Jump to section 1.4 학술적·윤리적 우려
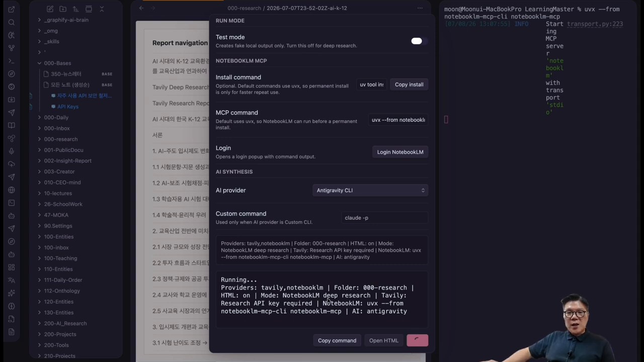The height and width of the screenshot is (362, 644). [179, 215]
